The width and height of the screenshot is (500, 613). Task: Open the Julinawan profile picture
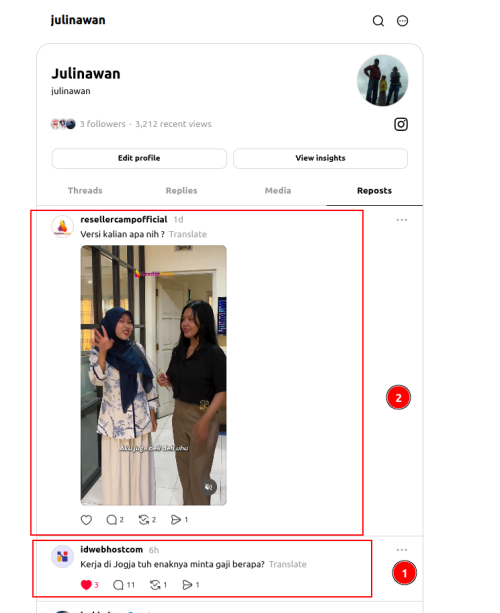[382, 80]
